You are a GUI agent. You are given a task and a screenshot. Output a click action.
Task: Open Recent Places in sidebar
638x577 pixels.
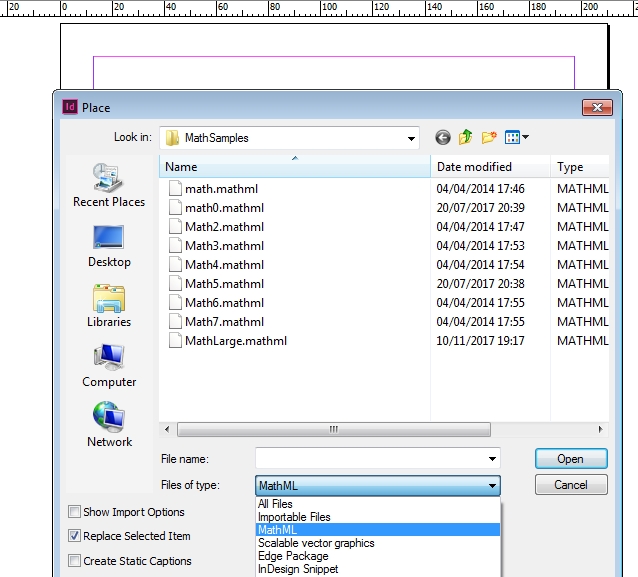coord(109,186)
